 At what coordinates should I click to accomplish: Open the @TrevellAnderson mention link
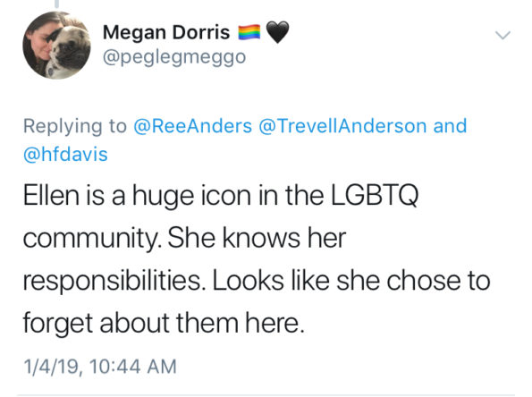click(342, 126)
